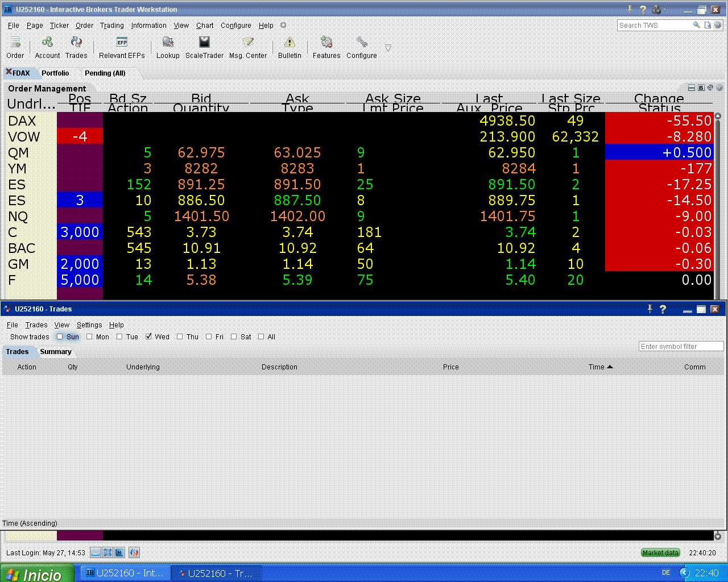Close the FDAX tab using its X

pos(9,72)
